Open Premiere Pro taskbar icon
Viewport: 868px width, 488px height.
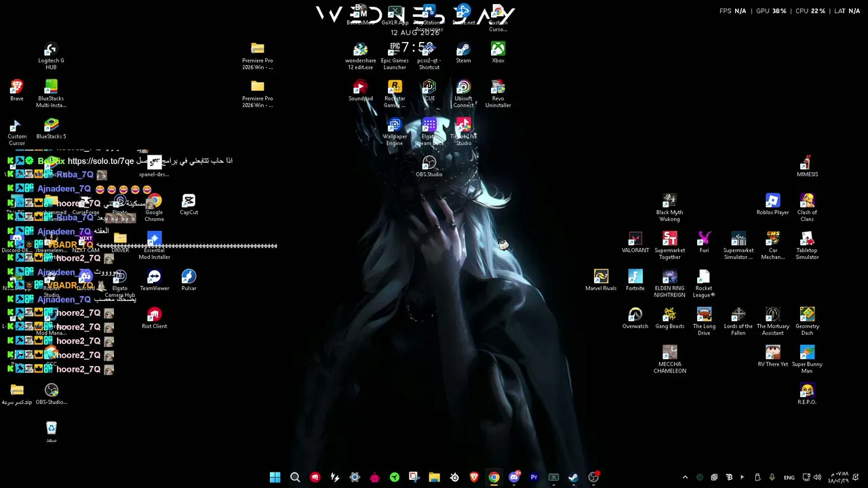coord(534,477)
